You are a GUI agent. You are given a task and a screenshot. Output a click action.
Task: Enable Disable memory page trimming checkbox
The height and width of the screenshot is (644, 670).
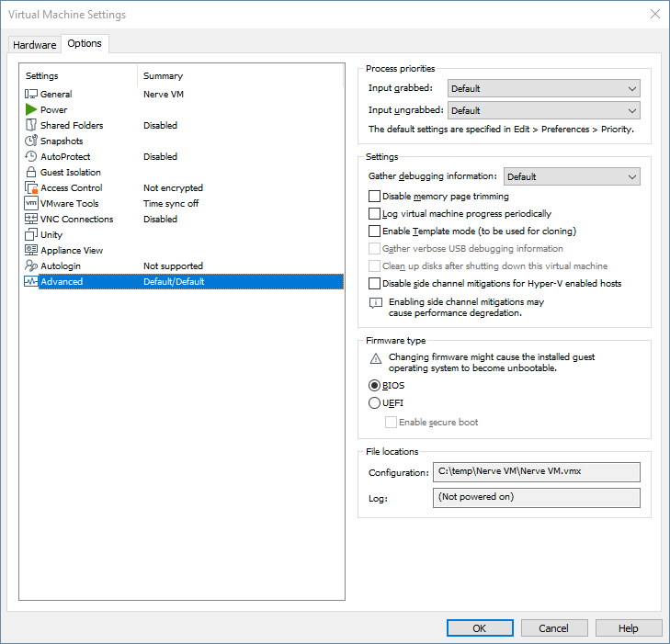tap(374, 196)
